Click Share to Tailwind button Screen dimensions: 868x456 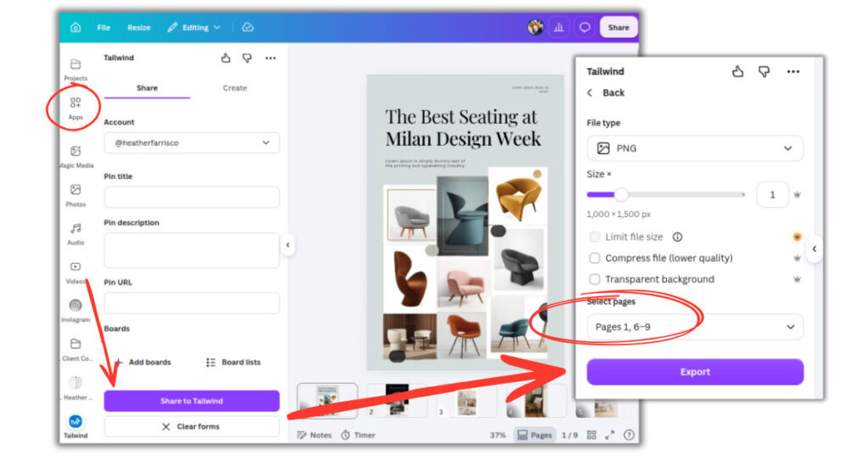tap(192, 401)
